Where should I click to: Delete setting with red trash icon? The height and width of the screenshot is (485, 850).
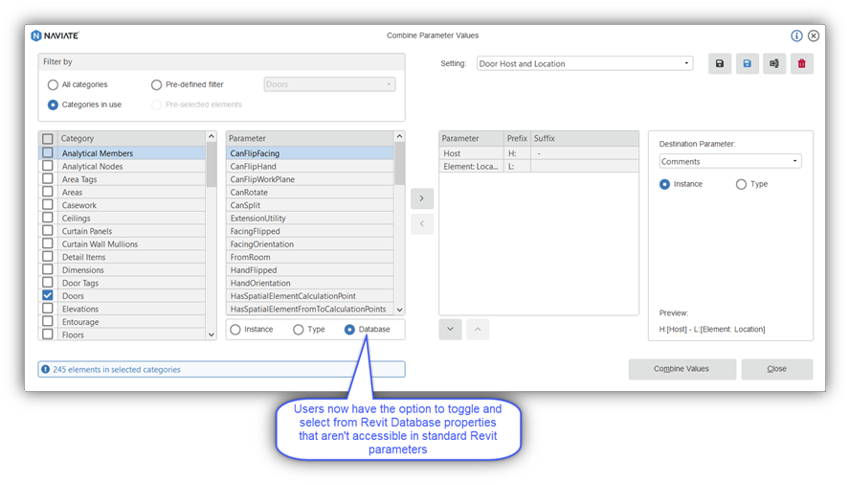(802, 63)
